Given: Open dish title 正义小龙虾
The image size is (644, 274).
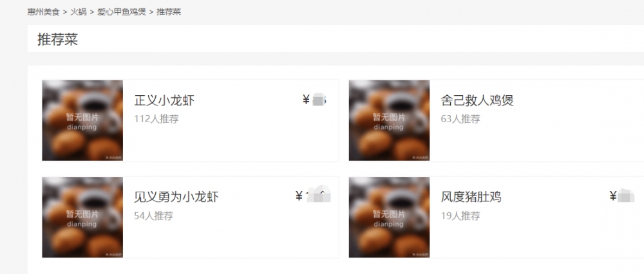Looking at the screenshot, I should point(164,100).
